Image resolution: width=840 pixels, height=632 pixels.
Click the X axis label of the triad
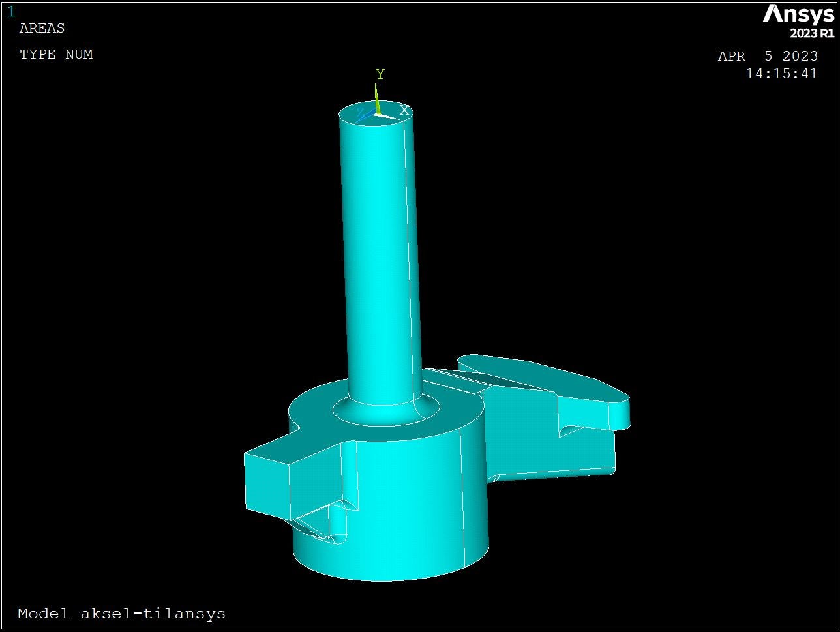point(404,110)
